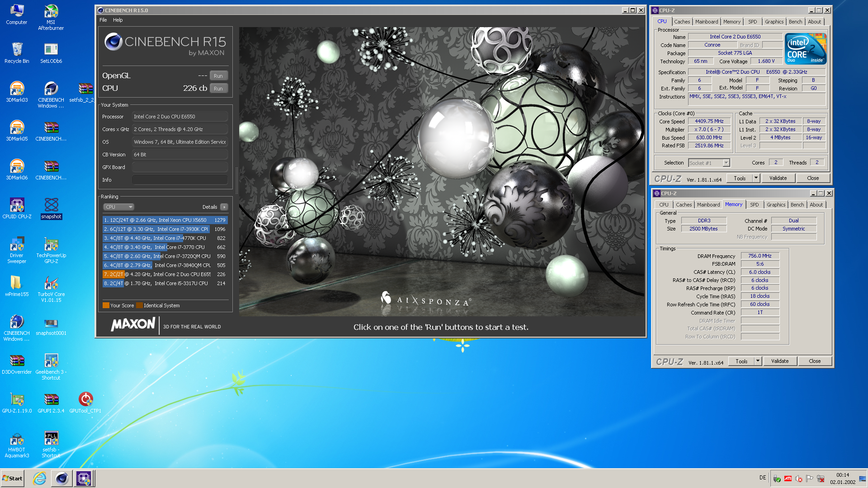The height and width of the screenshot is (488, 868).
Task: Open SPD tab in bottom CPU-Z
Action: (755, 205)
